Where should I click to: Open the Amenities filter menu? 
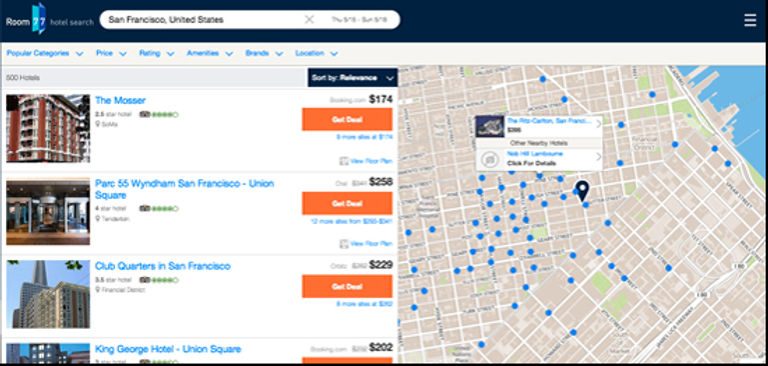pos(210,53)
